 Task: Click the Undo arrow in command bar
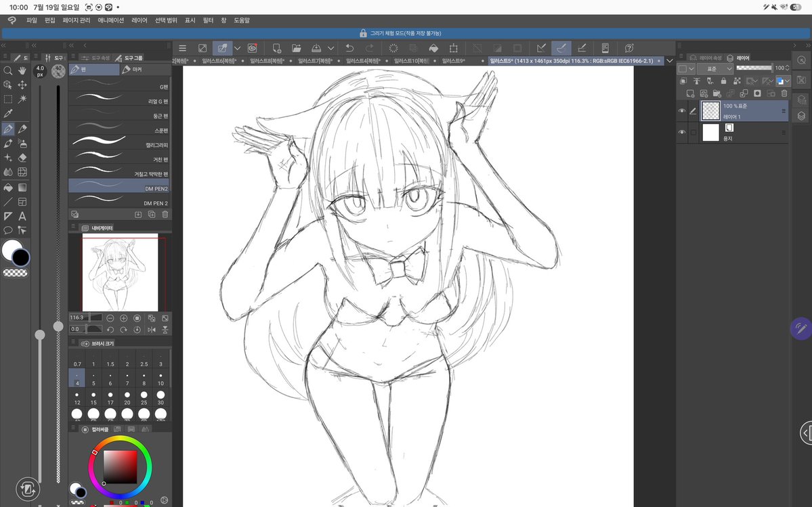click(x=349, y=48)
